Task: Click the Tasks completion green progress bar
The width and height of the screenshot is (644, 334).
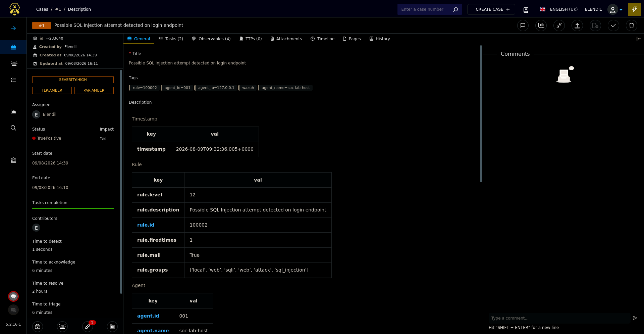Action: click(73, 208)
